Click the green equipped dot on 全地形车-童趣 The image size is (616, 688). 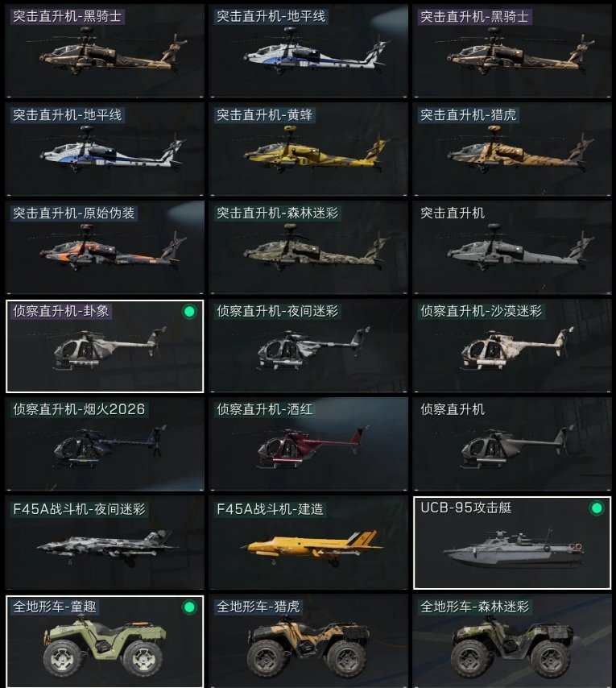tap(189, 607)
